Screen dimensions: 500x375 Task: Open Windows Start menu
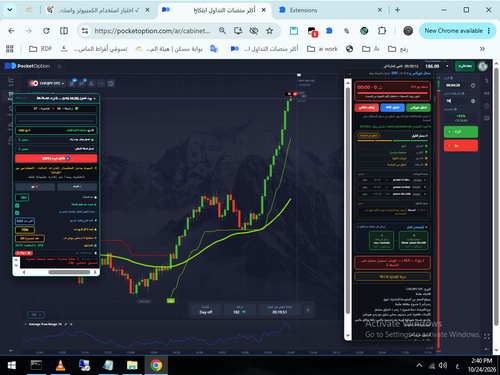(11, 365)
